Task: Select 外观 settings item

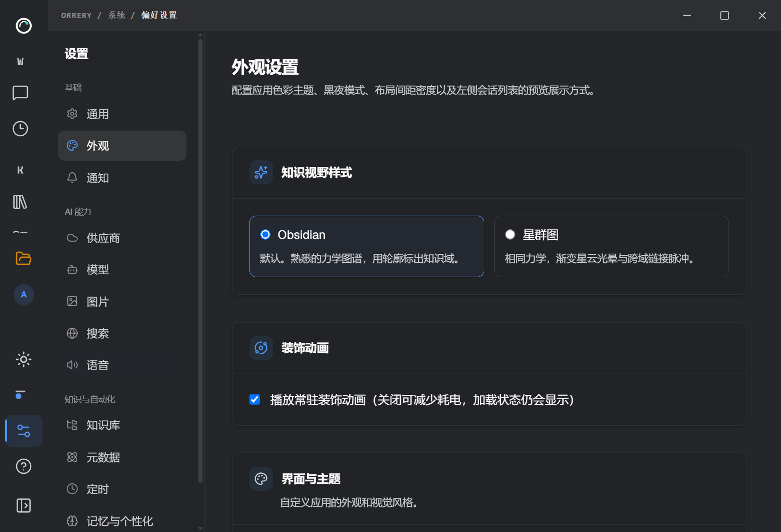Action: [122, 146]
